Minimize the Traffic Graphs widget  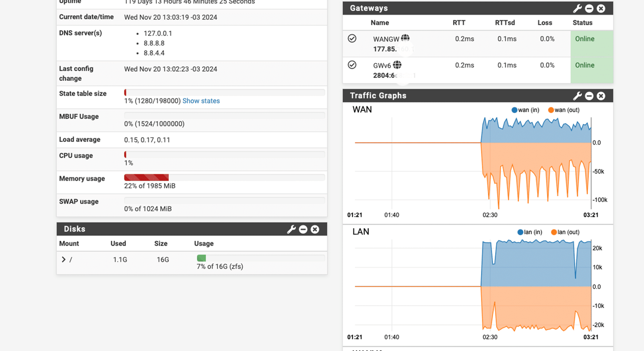(x=589, y=96)
